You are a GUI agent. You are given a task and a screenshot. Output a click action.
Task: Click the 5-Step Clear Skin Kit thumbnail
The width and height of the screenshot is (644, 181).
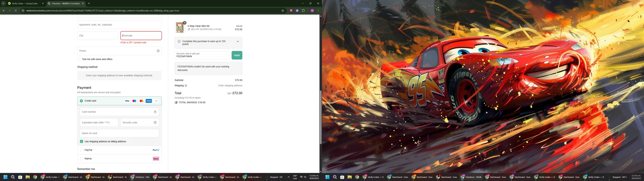click(180, 27)
